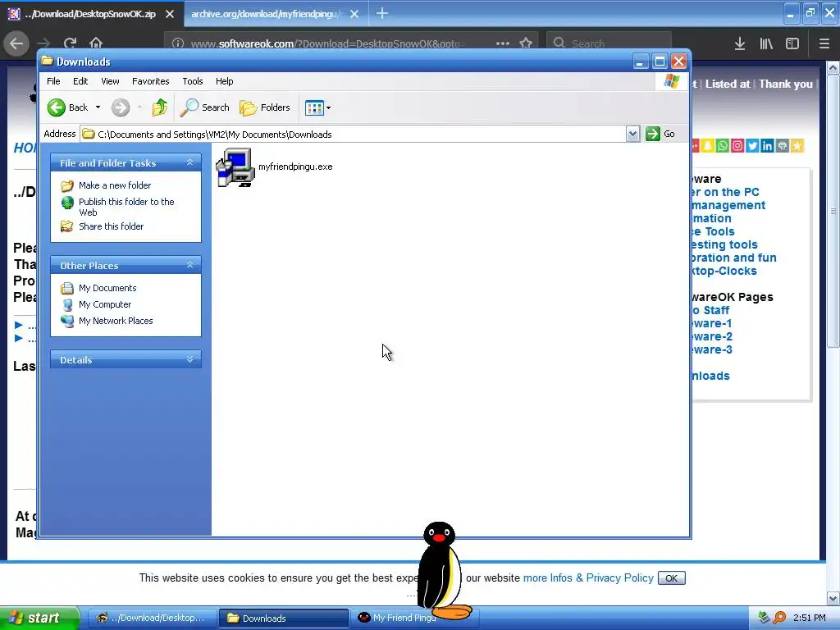
Task: Show the Folders tree pane
Action: pyautogui.click(x=265, y=107)
